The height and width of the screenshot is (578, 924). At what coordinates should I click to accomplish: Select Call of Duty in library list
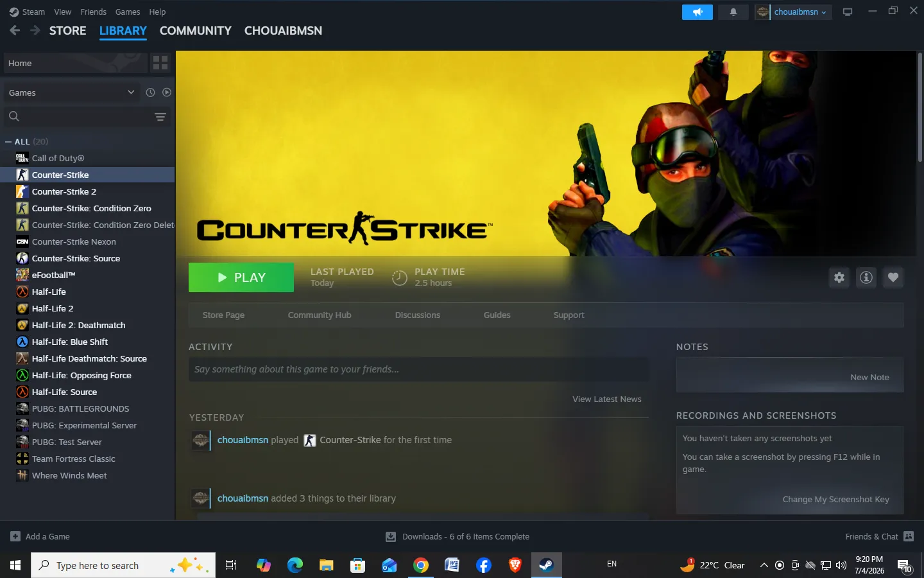[x=87, y=158]
